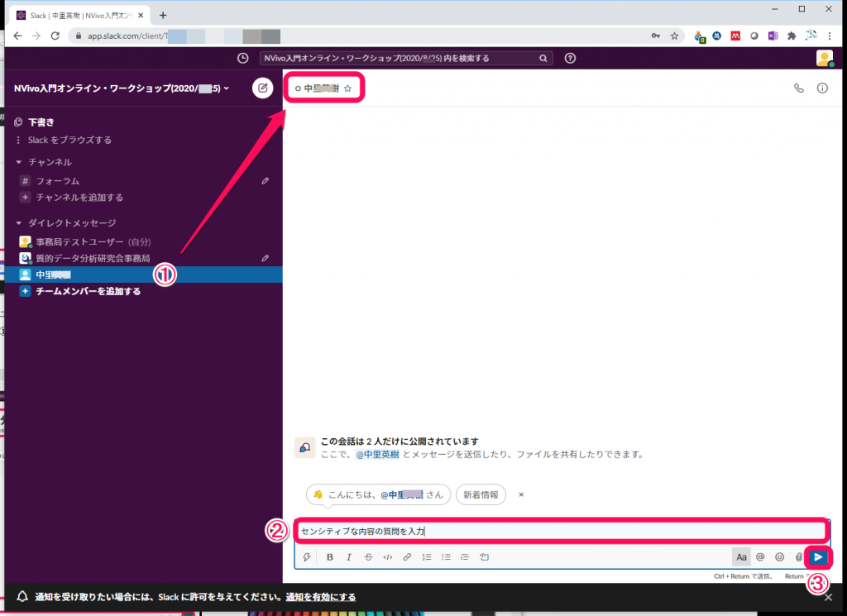
Task: Bookmark this page with the address bar star
Action: [675, 36]
